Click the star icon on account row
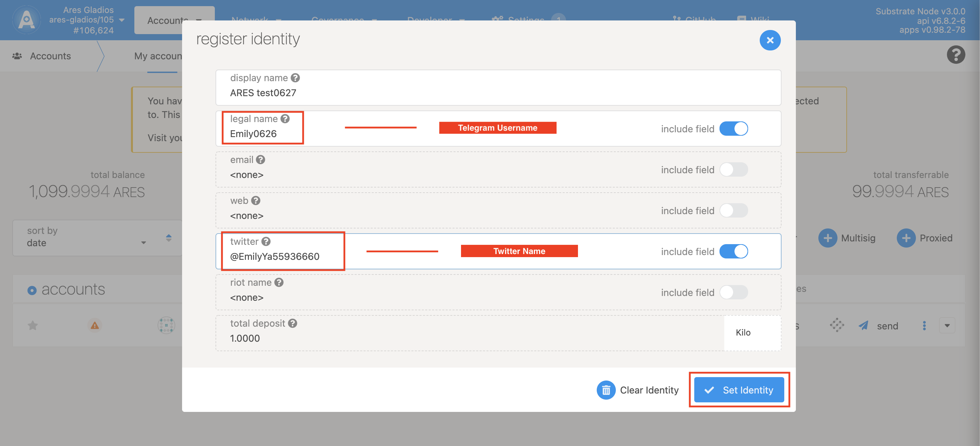This screenshot has height=446, width=980. pos(32,325)
